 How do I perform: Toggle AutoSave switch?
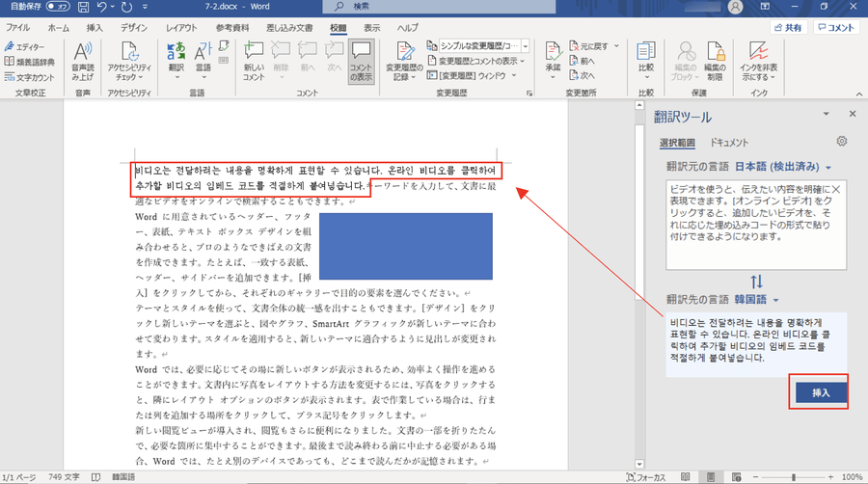58,7
